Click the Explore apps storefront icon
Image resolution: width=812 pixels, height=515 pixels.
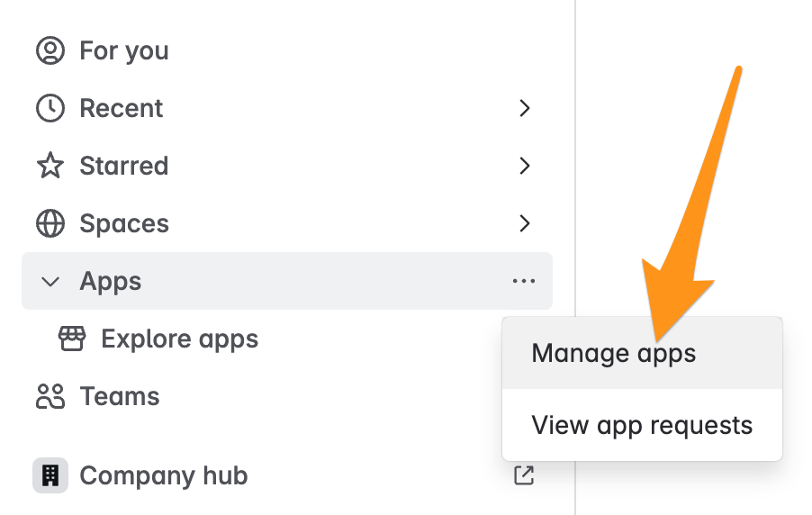click(72, 339)
